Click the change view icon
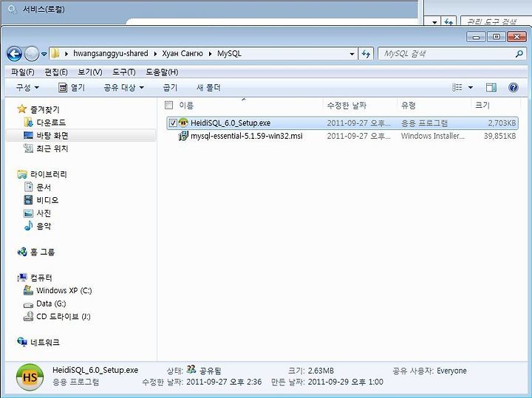This screenshot has height=398, width=532. pyautogui.click(x=457, y=87)
